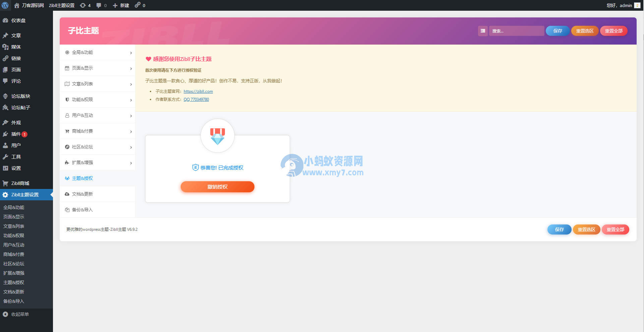Open 备份&导入 in left submenu
The height and width of the screenshot is (332, 644).
(x=14, y=301)
